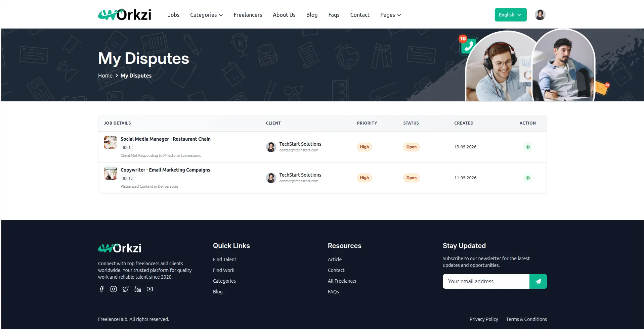Click the JOB DETAILS column header
Image resolution: width=644 pixels, height=330 pixels.
117,123
